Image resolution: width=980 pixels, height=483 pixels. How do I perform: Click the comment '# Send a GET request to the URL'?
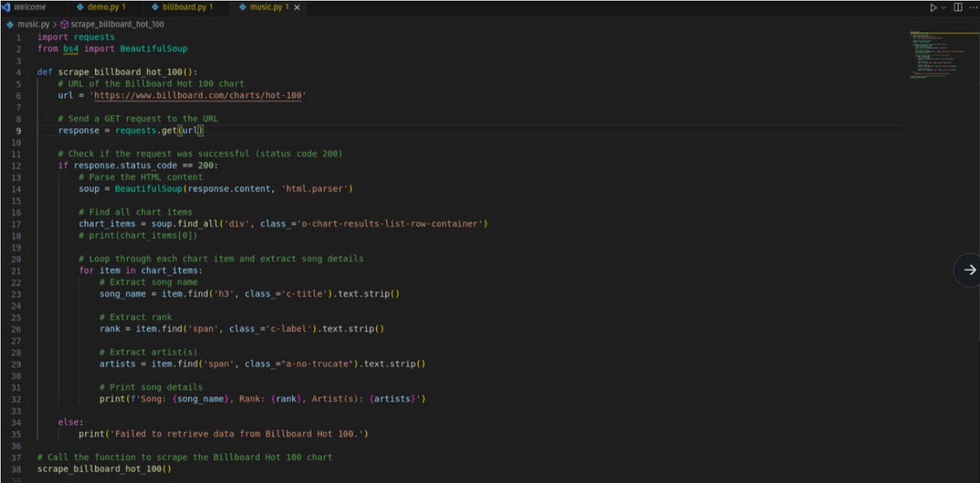click(138, 118)
